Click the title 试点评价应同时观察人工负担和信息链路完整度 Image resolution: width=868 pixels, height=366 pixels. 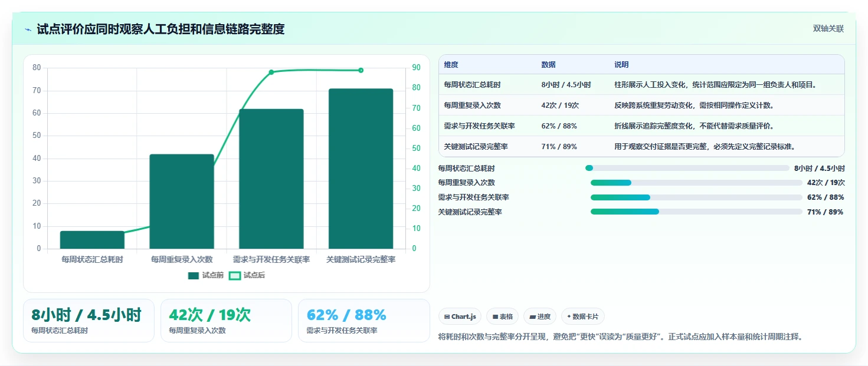coord(161,29)
